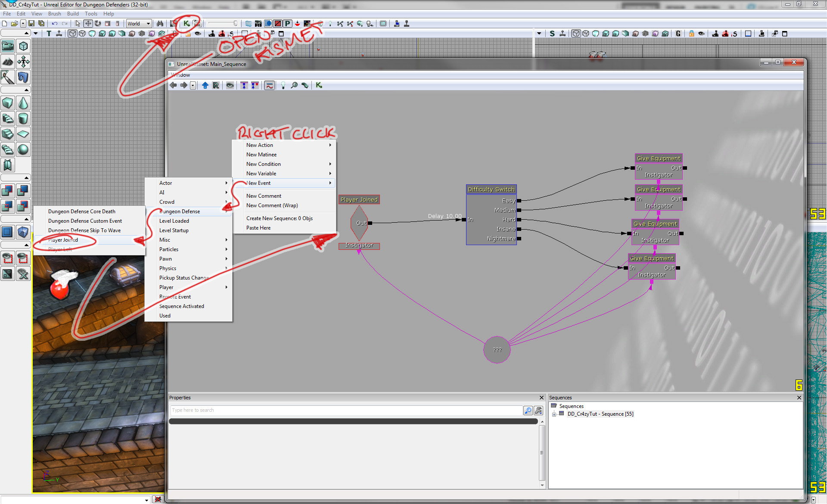
Task: Select the Sphere brush builder
Action: pos(23,149)
